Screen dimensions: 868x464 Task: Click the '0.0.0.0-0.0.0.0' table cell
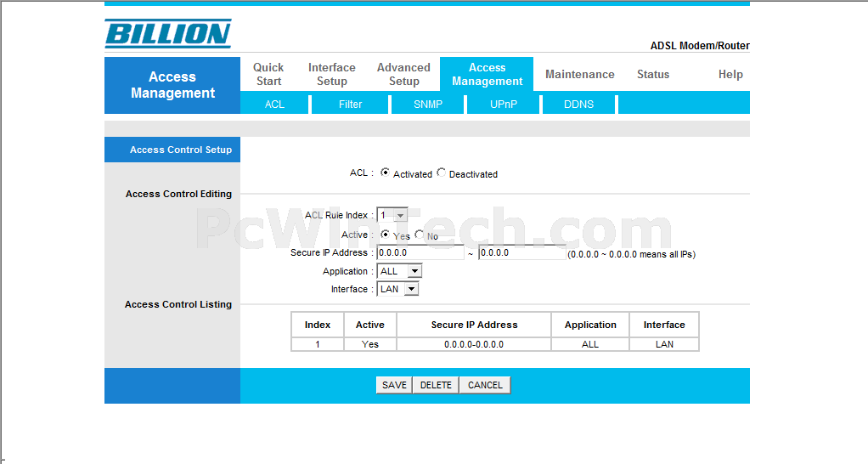(474, 344)
